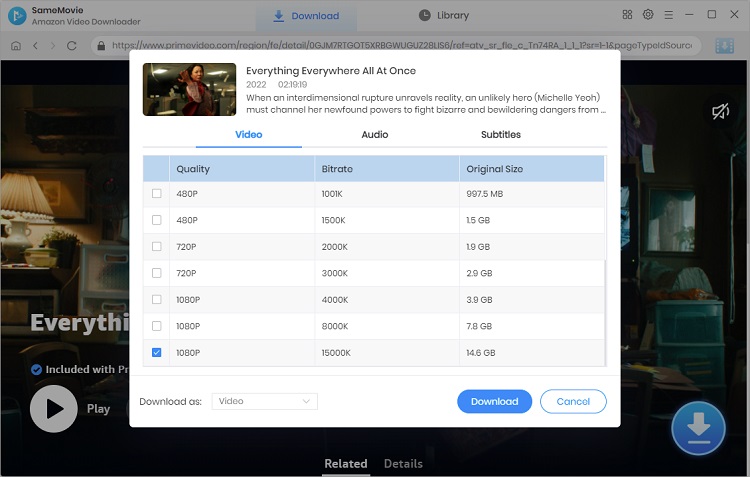Click the Quality column header

[242, 169]
